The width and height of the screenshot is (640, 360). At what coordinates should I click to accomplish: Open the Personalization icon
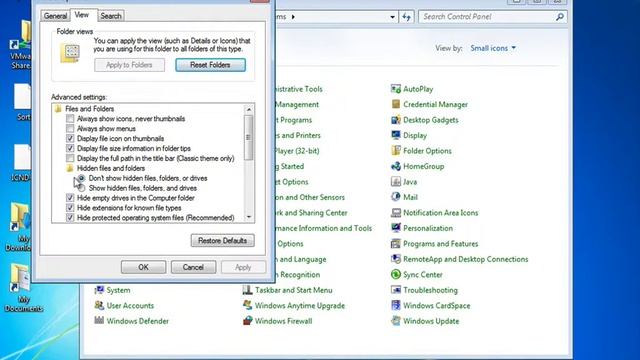(396, 228)
